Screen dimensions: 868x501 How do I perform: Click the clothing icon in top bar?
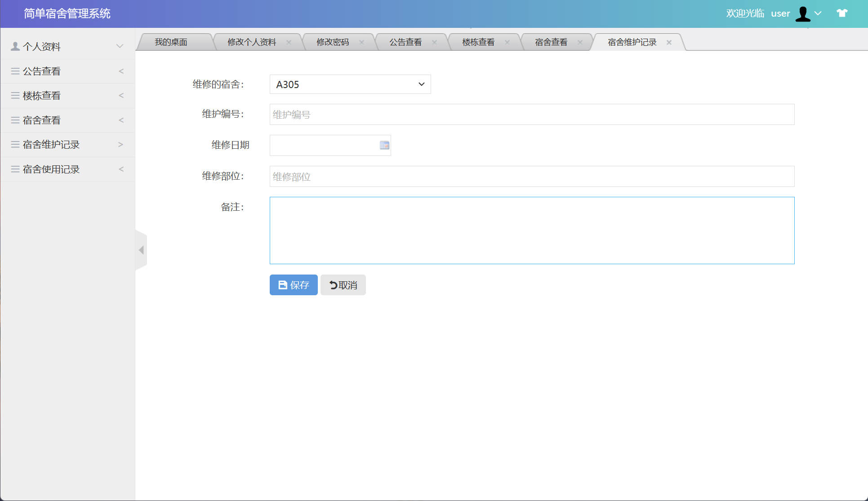tap(841, 13)
